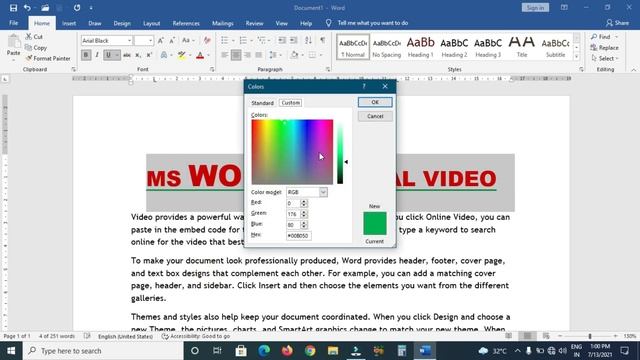Open the File tab
Image resolution: width=640 pixels, height=360 pixels.
13,23
